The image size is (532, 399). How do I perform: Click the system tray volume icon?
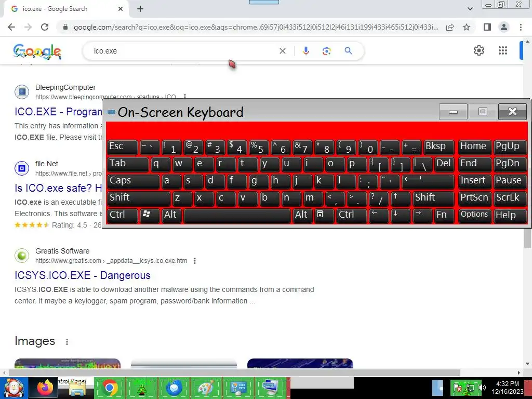pyautogui.click(x=482, y=388)
